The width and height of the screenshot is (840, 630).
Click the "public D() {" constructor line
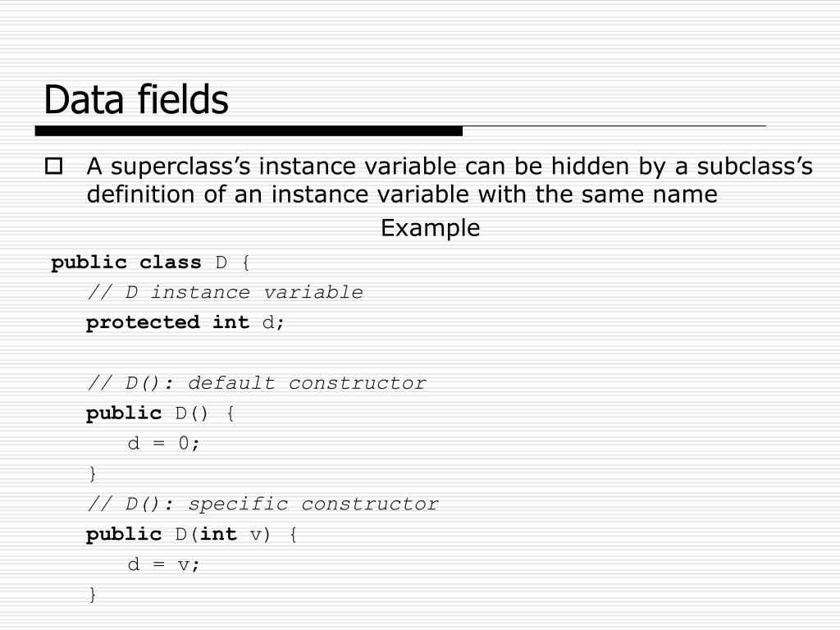(160, 413)
